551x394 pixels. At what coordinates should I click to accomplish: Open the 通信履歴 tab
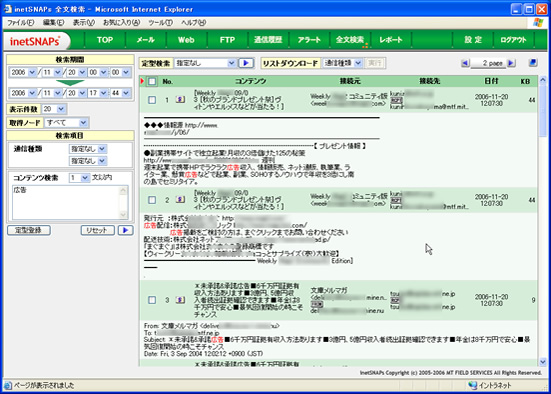coord(268,40)
